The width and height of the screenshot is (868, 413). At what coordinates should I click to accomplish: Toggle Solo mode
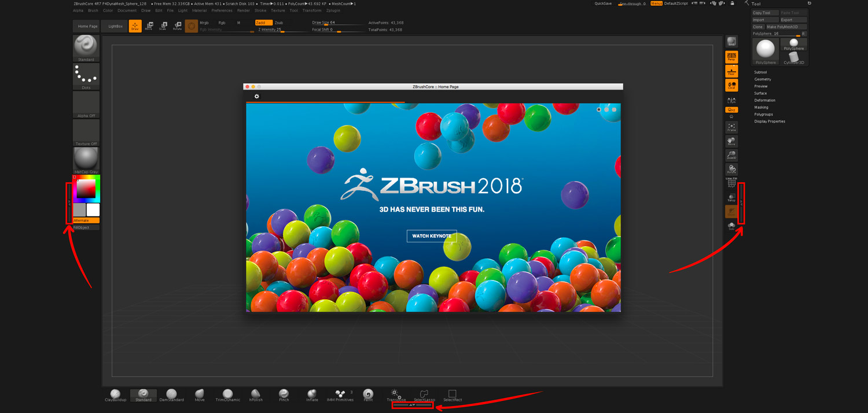pos(731,226)
